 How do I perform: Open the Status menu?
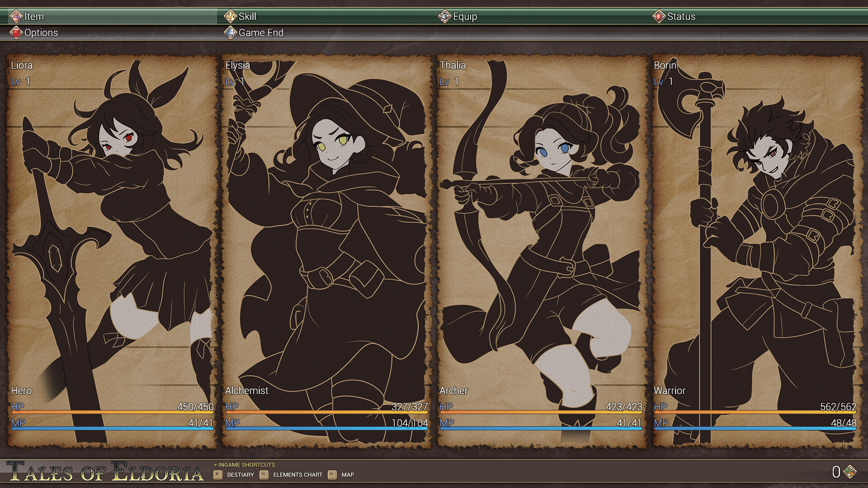(x=680, y=16)
